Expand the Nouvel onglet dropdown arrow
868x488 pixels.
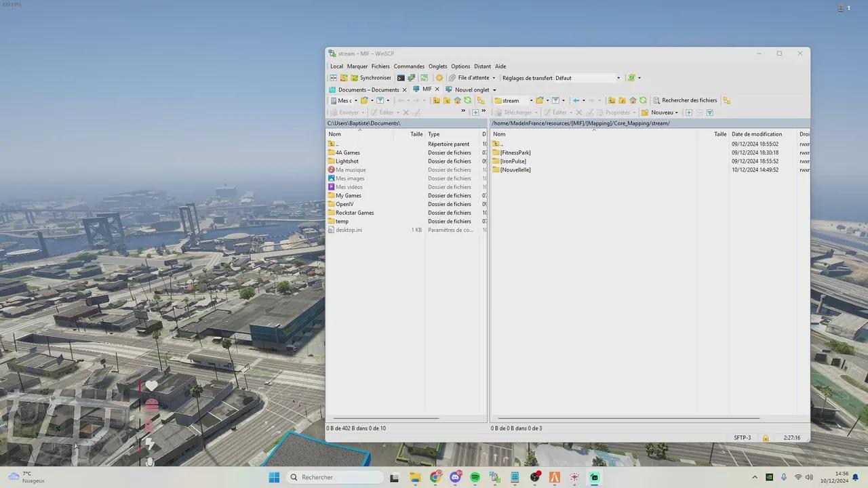[494, 89]
